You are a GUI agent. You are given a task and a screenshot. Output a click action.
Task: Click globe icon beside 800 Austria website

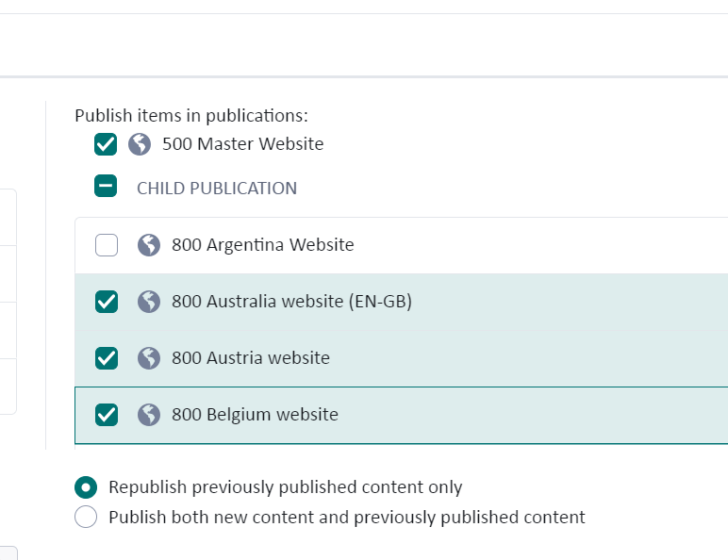pyautogui.click(x=149, y=358)
